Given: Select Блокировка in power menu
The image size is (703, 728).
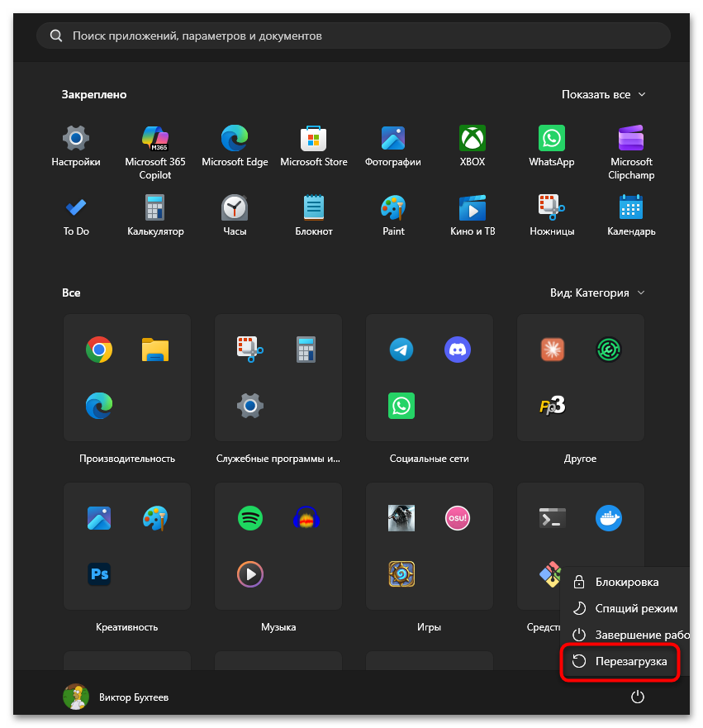Looking at the screenshot, I should click(625, 583).
